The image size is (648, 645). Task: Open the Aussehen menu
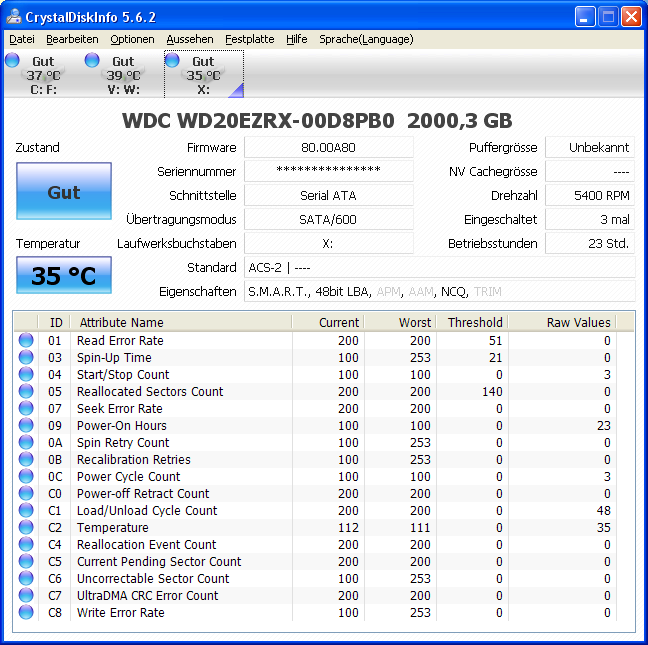coord(190,39)
